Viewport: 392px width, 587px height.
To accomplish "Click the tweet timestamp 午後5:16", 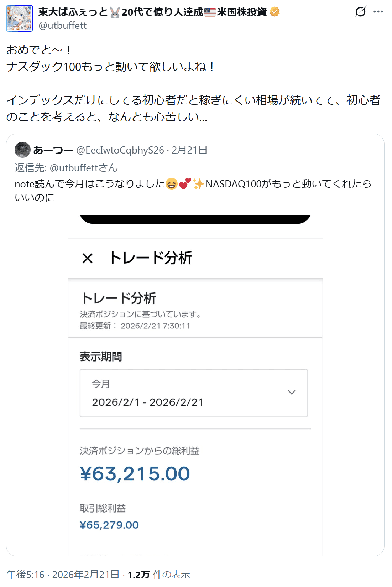I will point(26,574).
